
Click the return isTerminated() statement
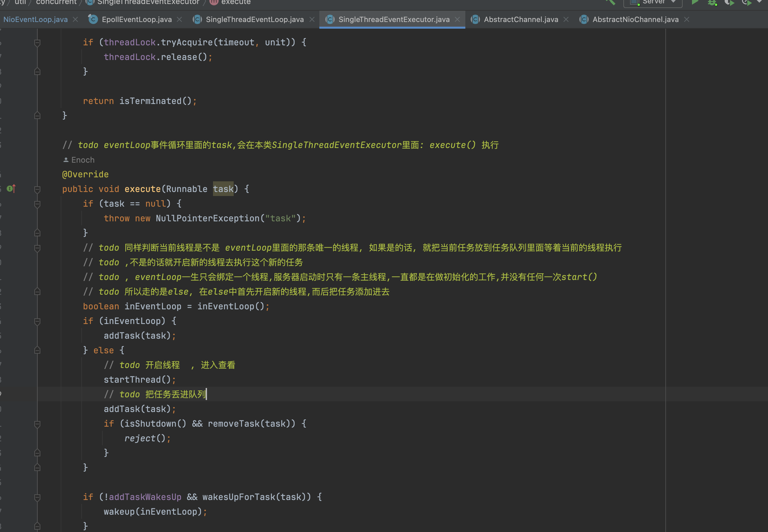tap(140, 101)
